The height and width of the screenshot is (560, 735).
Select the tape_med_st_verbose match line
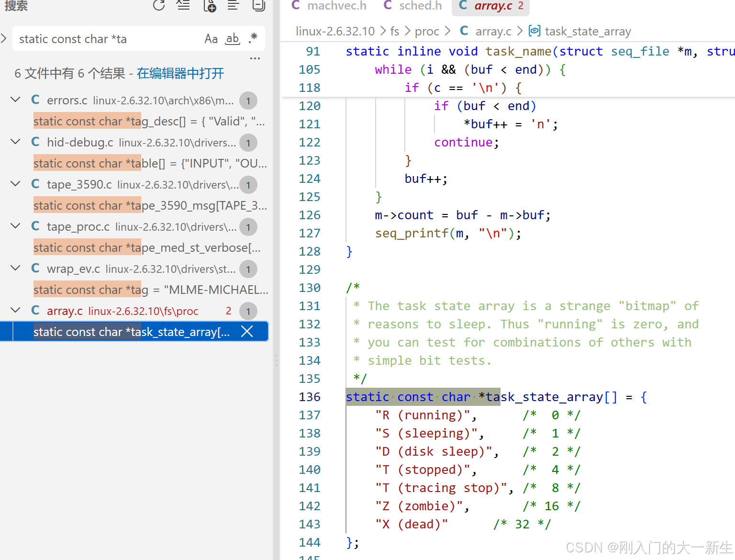(147, 247)
